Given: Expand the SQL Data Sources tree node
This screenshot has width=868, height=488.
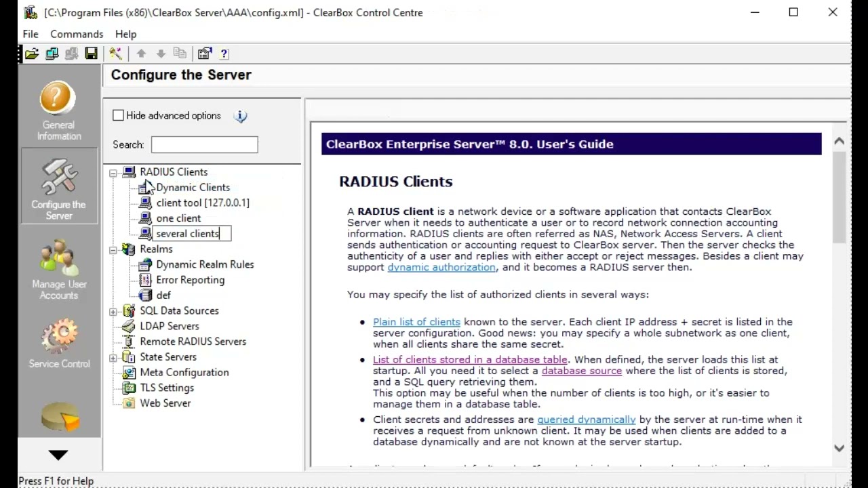Looking at the screenshot, I should [113, 312].
